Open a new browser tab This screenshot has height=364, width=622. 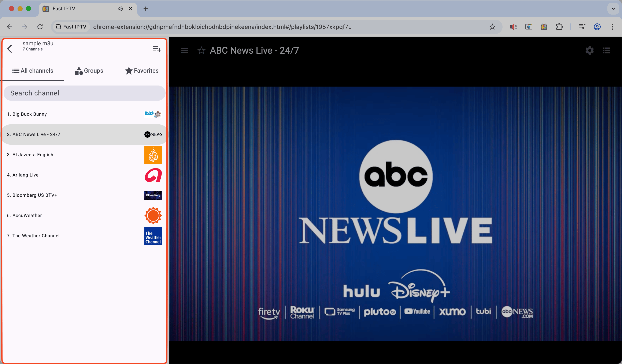[146, 9]
